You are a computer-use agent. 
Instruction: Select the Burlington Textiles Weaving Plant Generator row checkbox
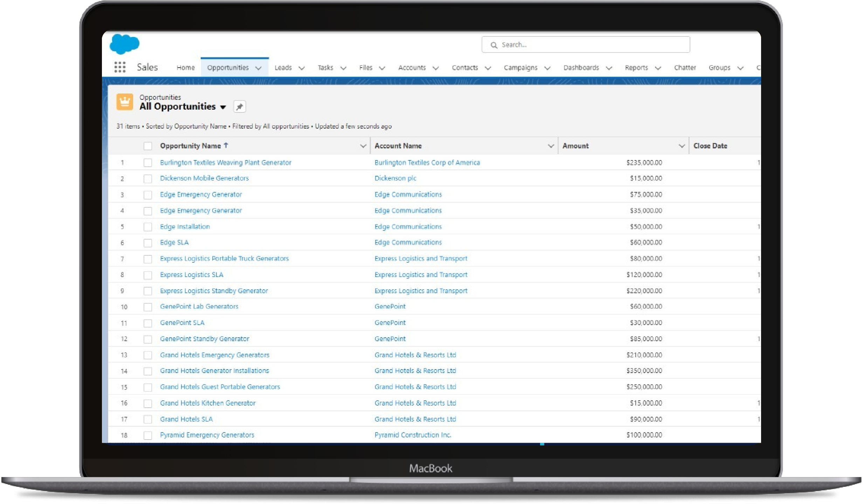(x=148, y=163)
